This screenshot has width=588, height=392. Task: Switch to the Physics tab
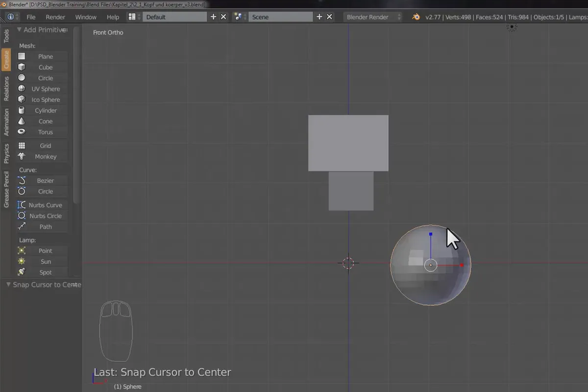[6, 153]
